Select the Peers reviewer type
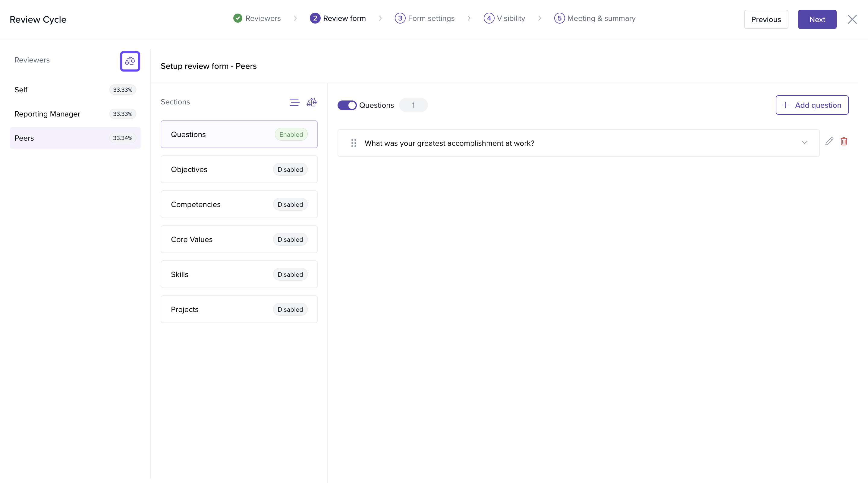This screenshot has height=490, width=868. point(75,138)
